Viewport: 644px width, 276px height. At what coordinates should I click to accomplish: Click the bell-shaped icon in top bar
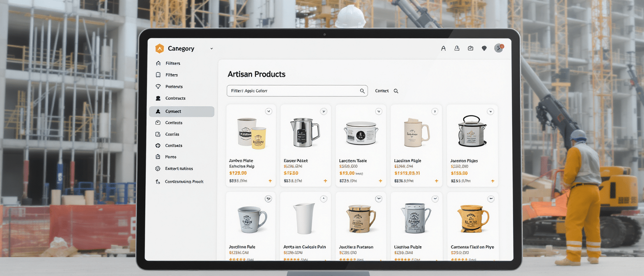point(457,48)
